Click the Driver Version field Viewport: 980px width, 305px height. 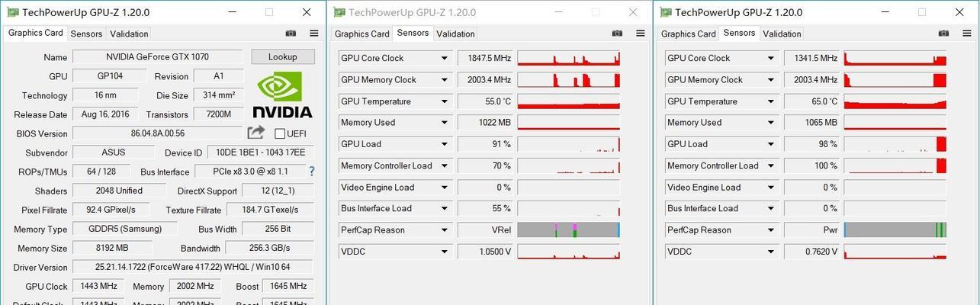(193, 267)
